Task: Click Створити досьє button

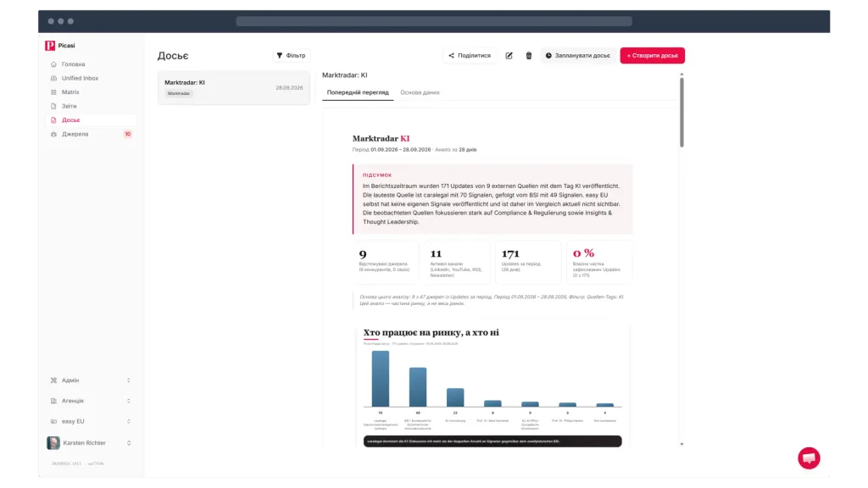Action: (x=652, y=55)
